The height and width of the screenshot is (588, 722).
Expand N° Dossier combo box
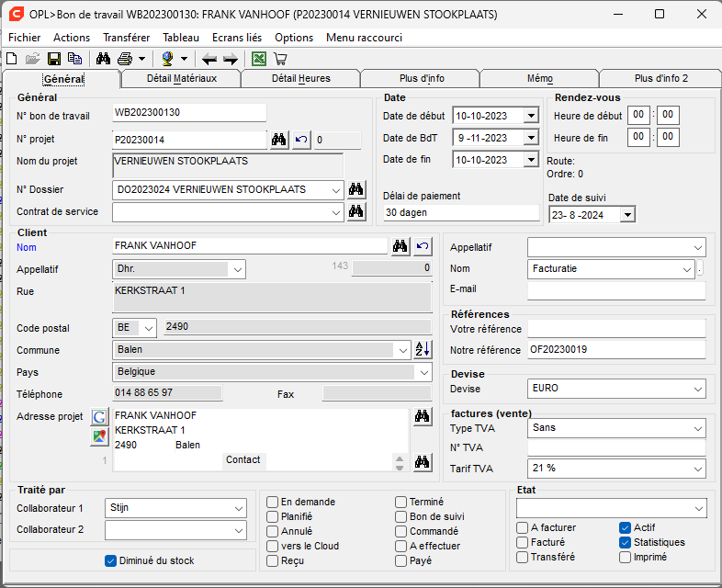(x=335, y=189)
